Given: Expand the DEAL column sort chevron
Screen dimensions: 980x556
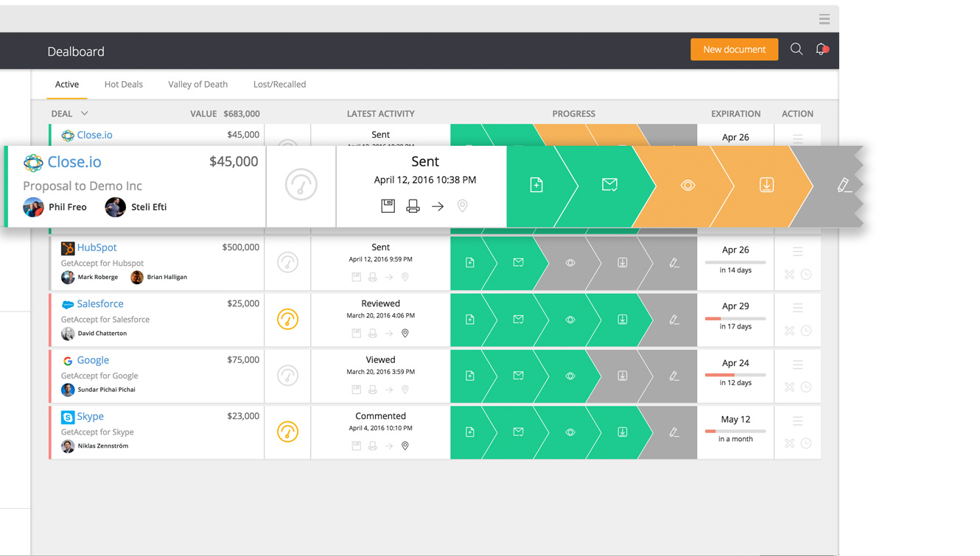Looking at the screenshot, I should point(85,113).
